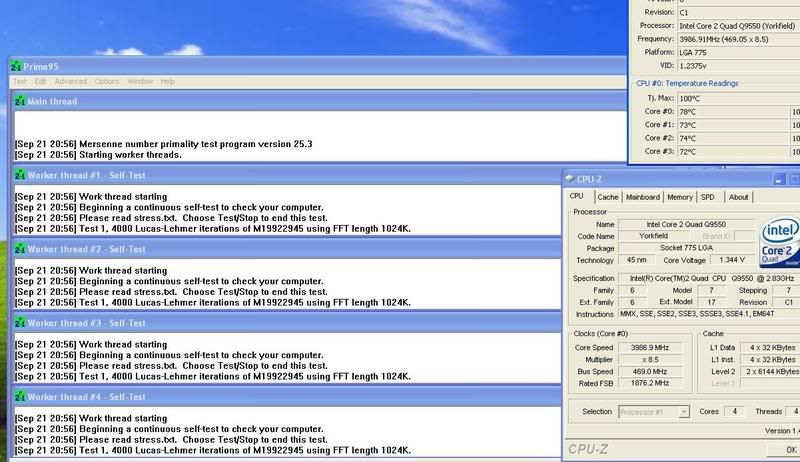Click the Core #0 temperature 78°C
The height and width of the screenshot is (462, 800).
[733, 112]
